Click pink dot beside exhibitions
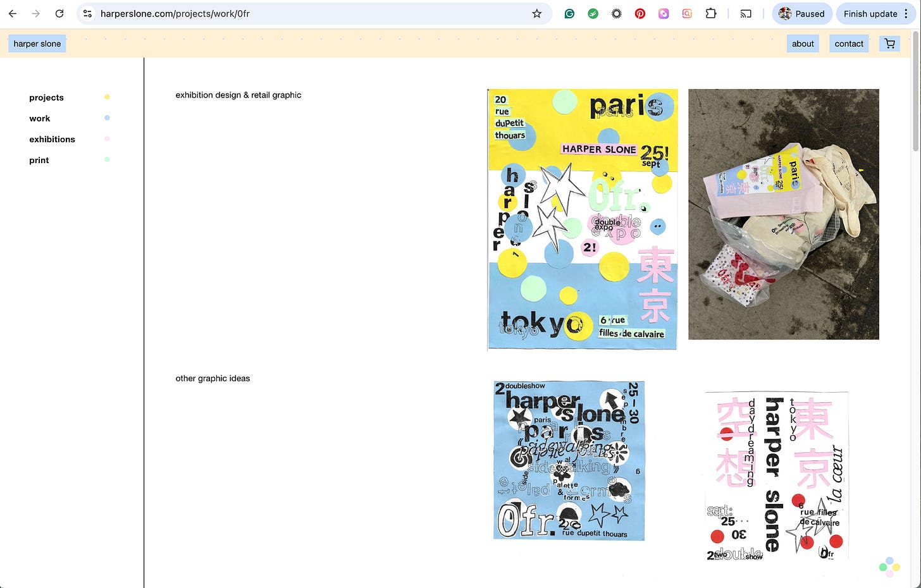 coord(107,138)
